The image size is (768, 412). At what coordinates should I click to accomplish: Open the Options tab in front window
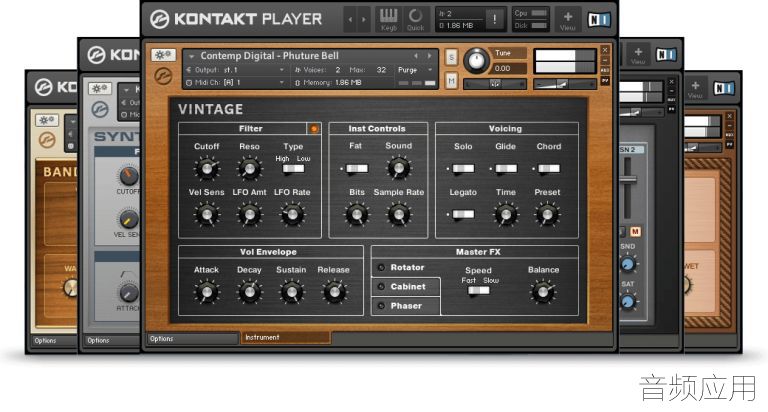pos(192,339)
